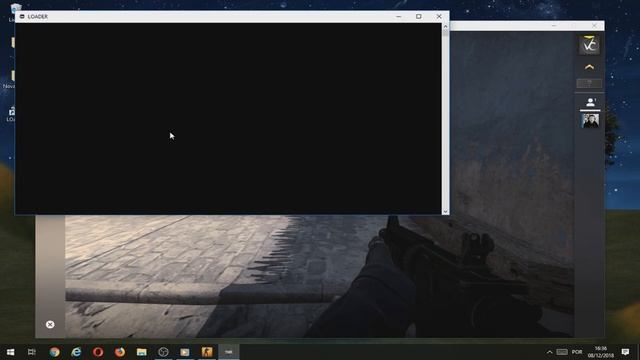Open the touch keyboard tray icon

(562, 352)
